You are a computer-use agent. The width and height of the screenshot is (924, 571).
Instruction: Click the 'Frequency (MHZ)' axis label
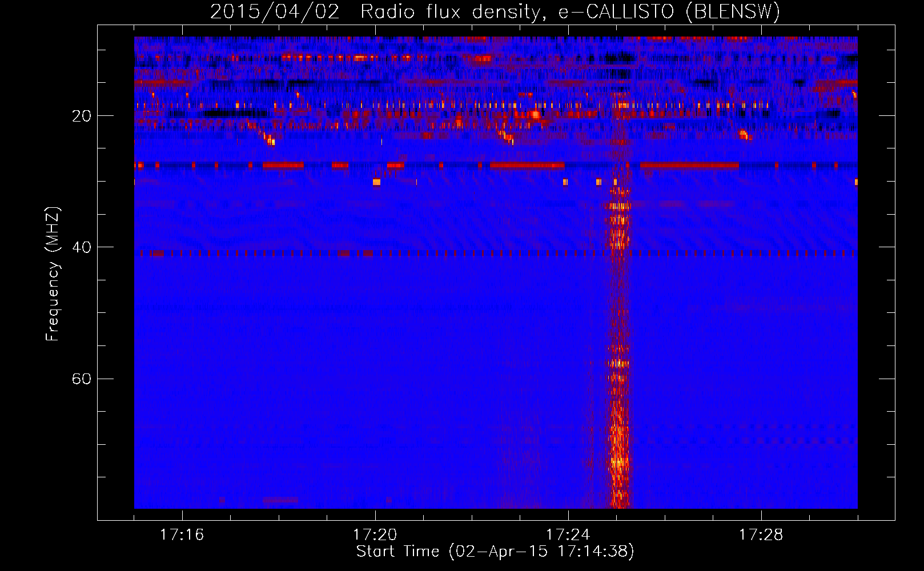point(53,274)
